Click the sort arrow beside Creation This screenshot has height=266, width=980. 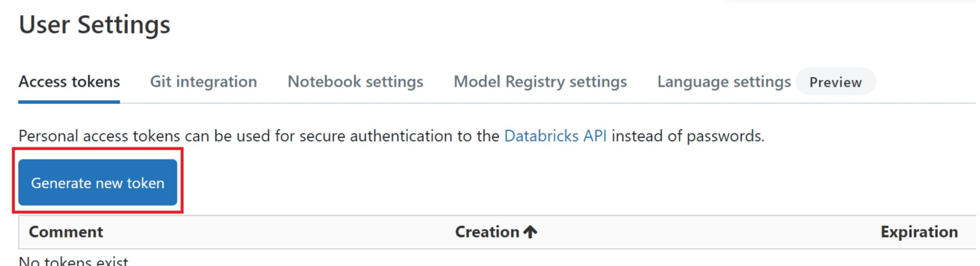click(530, 232)
